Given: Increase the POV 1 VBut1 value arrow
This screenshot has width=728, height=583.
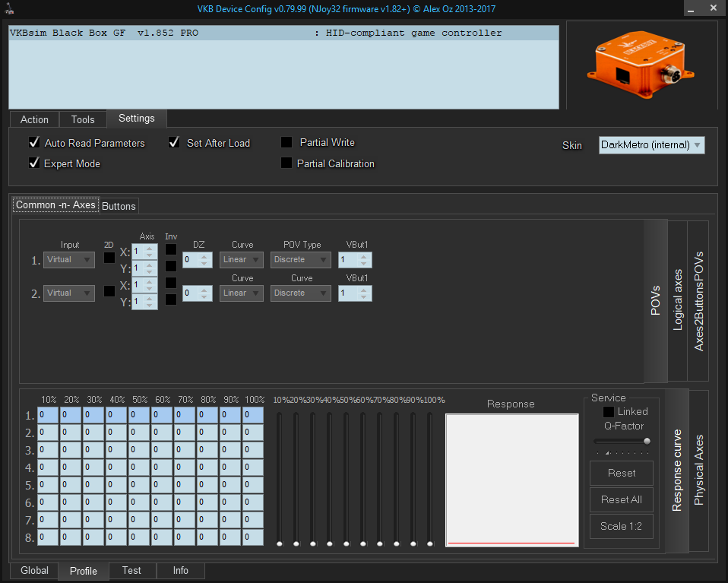Looking at the screenshot, I should point(364,256).
